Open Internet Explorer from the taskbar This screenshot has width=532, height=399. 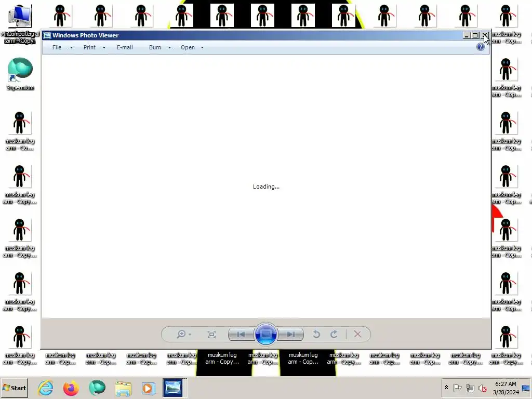[x=46, y=388]
